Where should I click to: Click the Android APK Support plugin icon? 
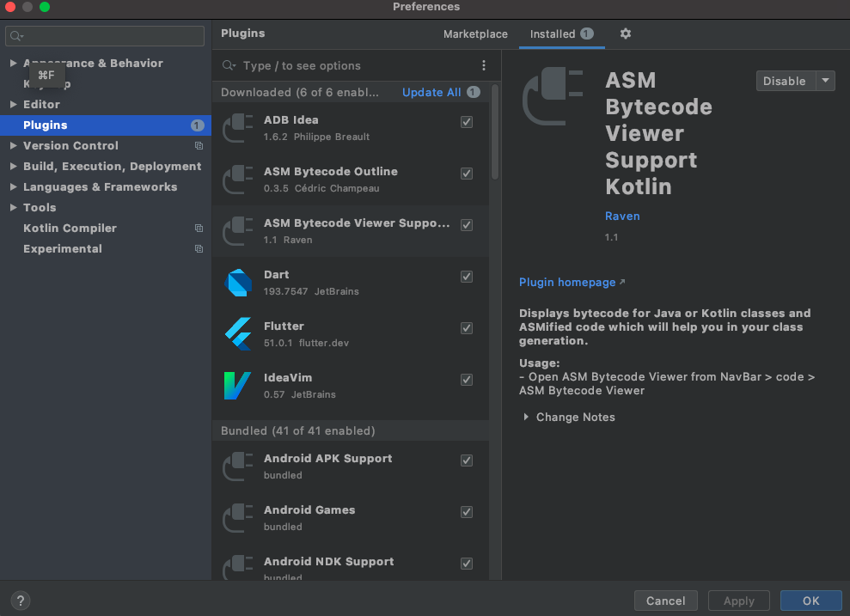238,467
